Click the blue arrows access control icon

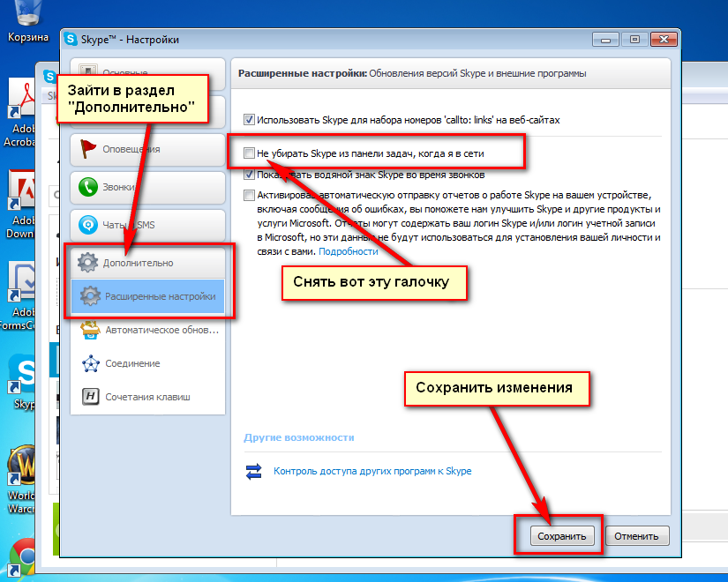point(253,471)
